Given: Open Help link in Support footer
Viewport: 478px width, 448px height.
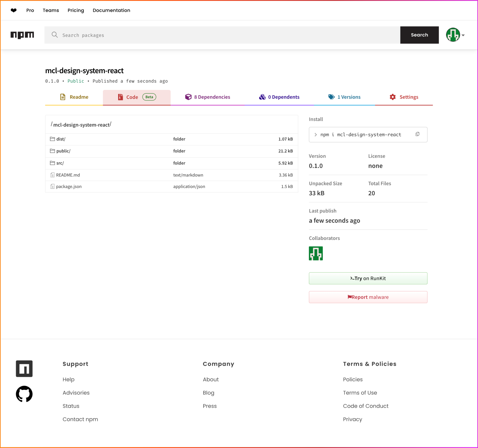Looking at the screenshot, I should pyautogui.click(x=69, y=379).
